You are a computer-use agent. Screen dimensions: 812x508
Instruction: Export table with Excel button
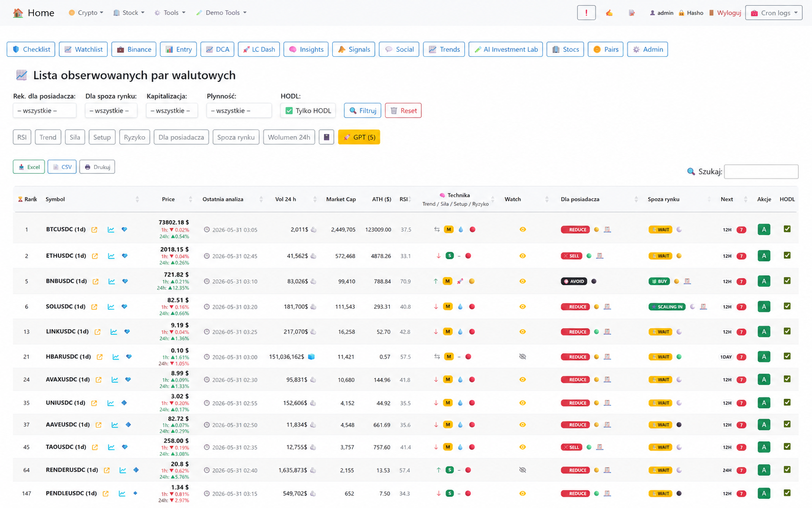point(29,167)
